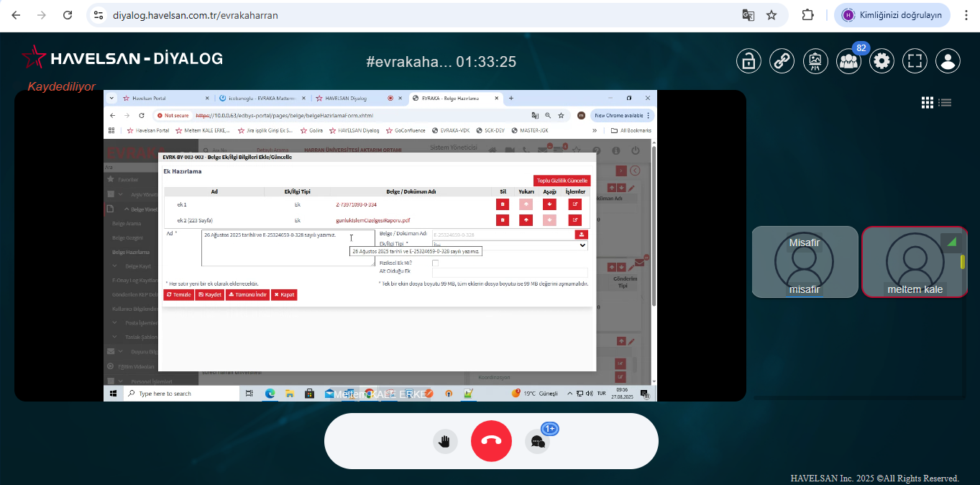
Task: Enter fullscreen mode in Diyalog
Action: point(915,61)
